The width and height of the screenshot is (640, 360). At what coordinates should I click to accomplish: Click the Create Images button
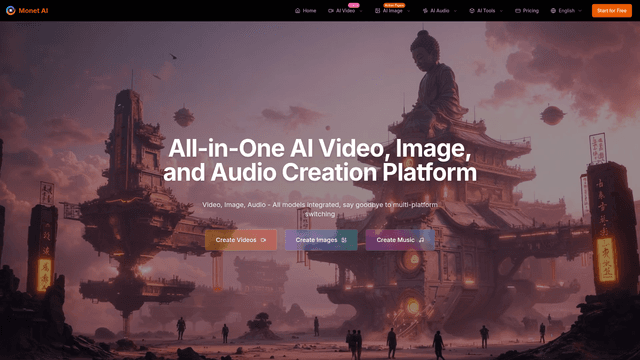pyautogui.click(x=321, y=240)
